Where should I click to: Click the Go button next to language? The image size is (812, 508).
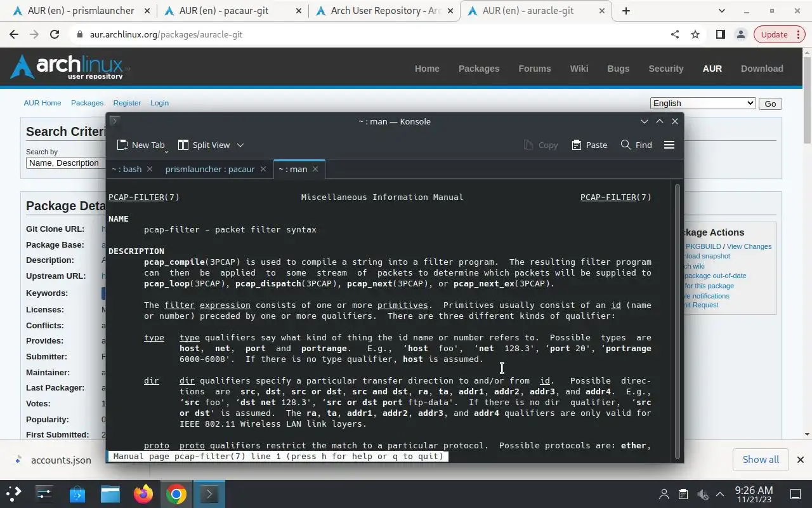pyautogui.click(x=770, y=104)
